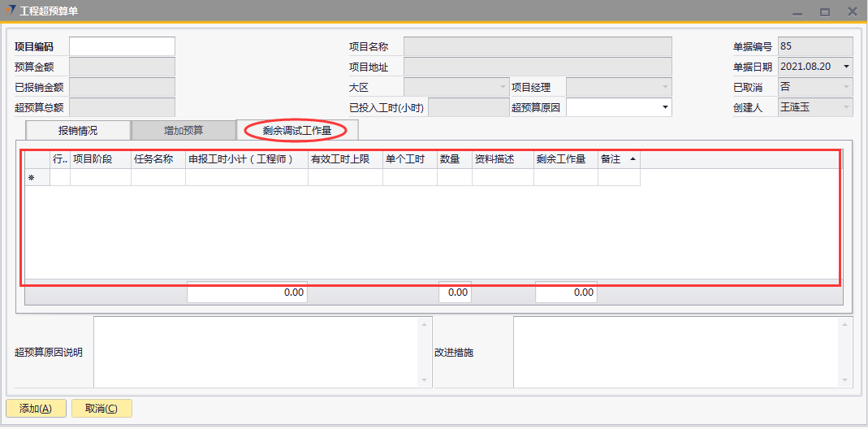The image size is (868, 429).
Task: Click the 项目编码 input field
Action: 122,46
